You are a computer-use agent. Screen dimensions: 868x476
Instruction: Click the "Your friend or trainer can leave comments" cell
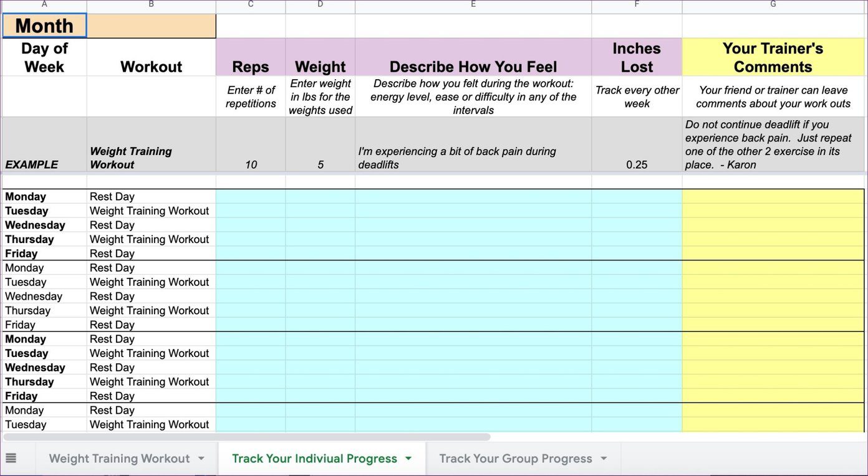773,97
